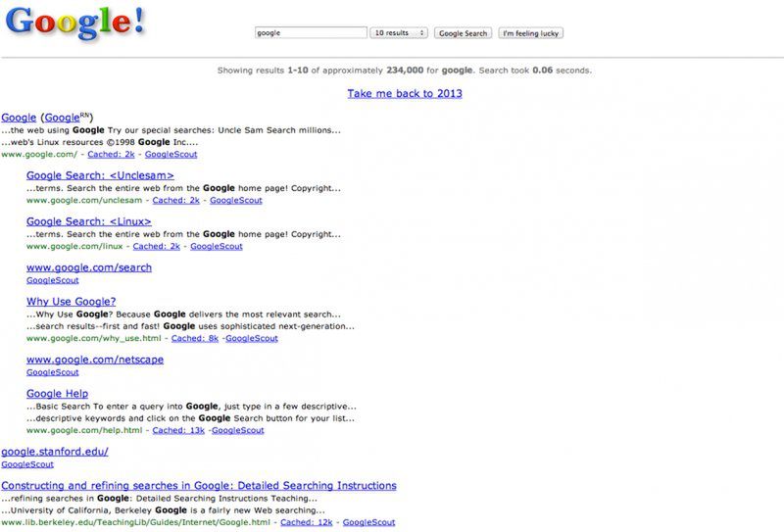This screenshot has height=532, width=784.
Task: Open 'Constructing and refining searches in Google' result
Action: pos(199,486)
